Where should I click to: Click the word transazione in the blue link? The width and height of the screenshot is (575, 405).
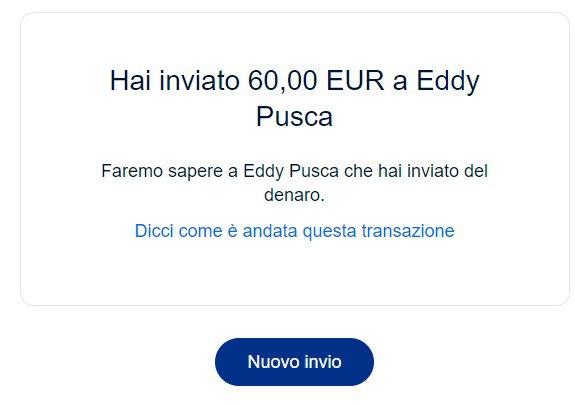[x=408, y=231]
